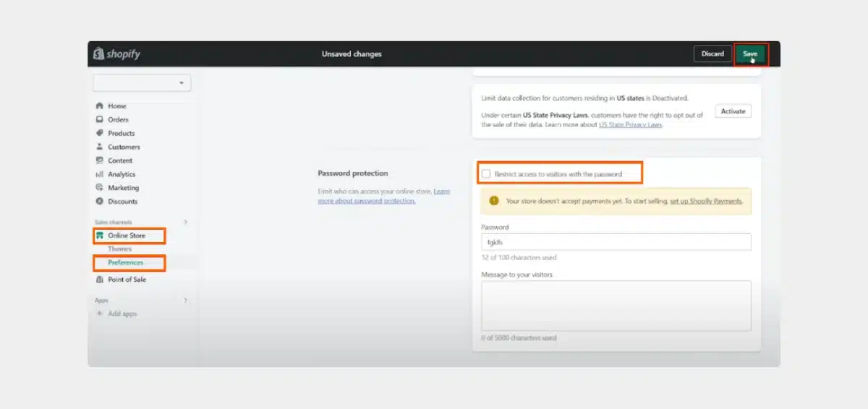Open Themes under Online Store
868x409 pixels.
(120, 249)
